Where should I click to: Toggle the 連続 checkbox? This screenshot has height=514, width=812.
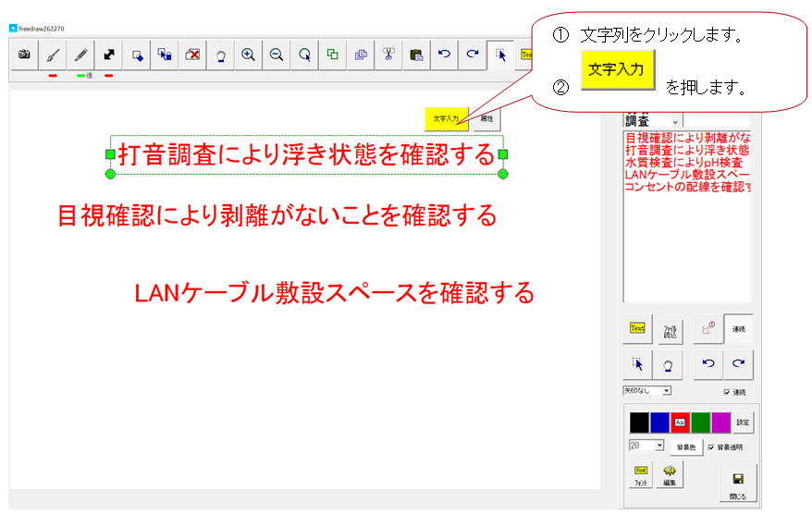pyautogui.click(x=727, y=392)
